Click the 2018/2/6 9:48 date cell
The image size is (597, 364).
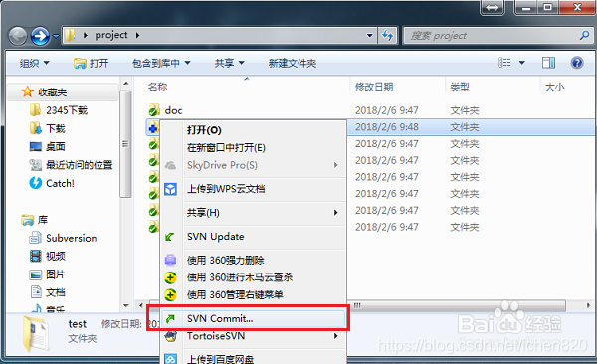pyautogui.click(x=387, y=126)
